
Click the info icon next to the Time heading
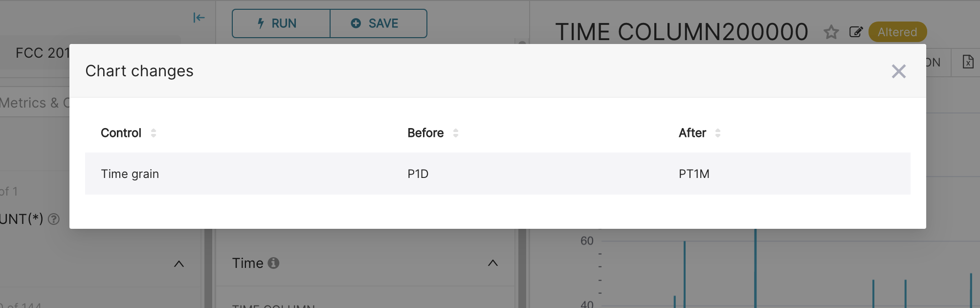pyautogui.click(x=274, y=263)
